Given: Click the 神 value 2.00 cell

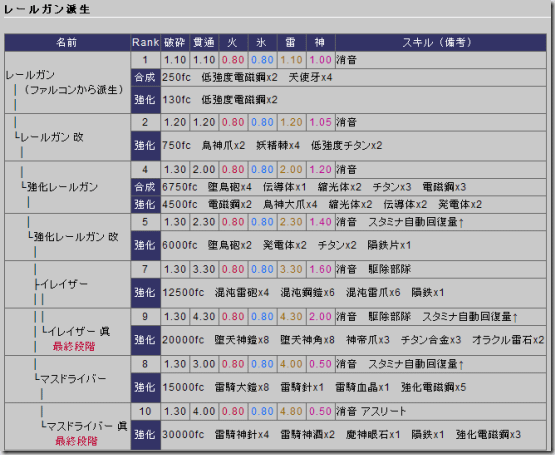Looking at the screenshot, I should tap(320, 317).
